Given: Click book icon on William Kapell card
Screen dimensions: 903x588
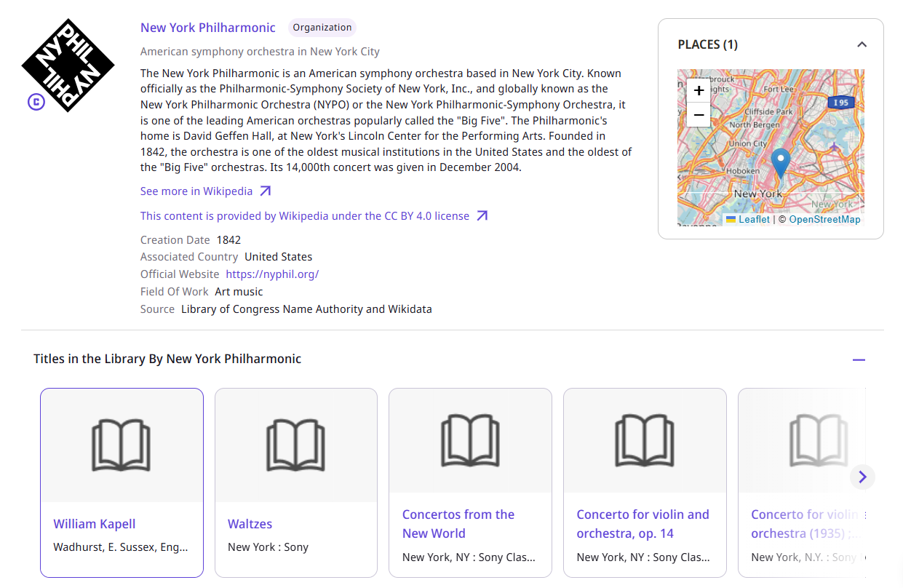Looking at the screenshot, I should click(x=121, y=444).
